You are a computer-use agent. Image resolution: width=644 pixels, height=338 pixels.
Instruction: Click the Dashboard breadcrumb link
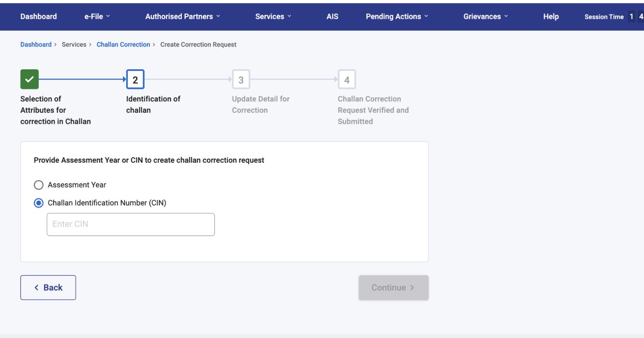click(x=36, y=45)
